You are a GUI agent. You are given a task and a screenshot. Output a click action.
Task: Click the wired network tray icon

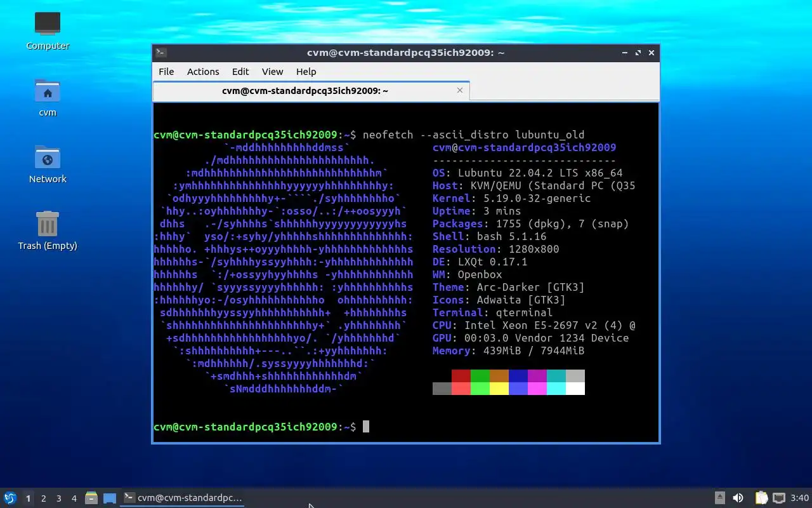pos(779,498)
